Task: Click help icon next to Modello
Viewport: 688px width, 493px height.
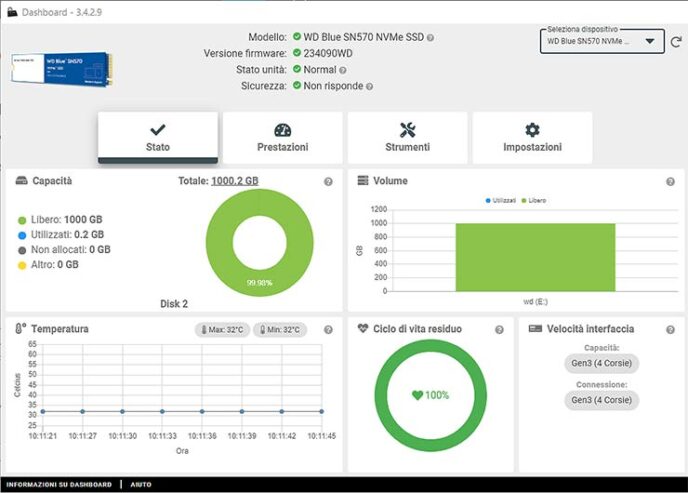Action: coord(431,37)
